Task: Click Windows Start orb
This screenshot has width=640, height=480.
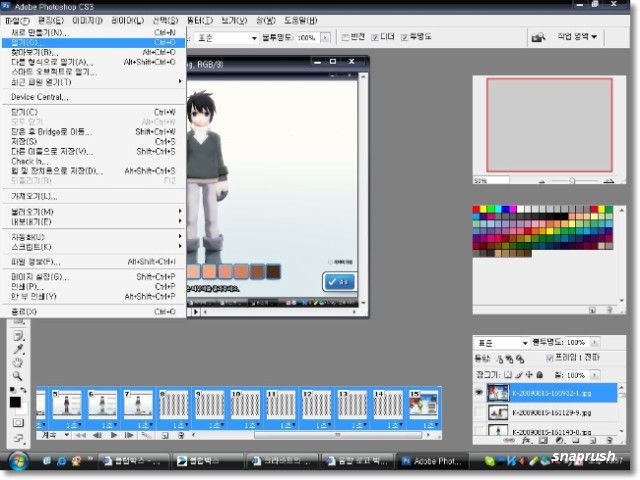Action: 17,461
